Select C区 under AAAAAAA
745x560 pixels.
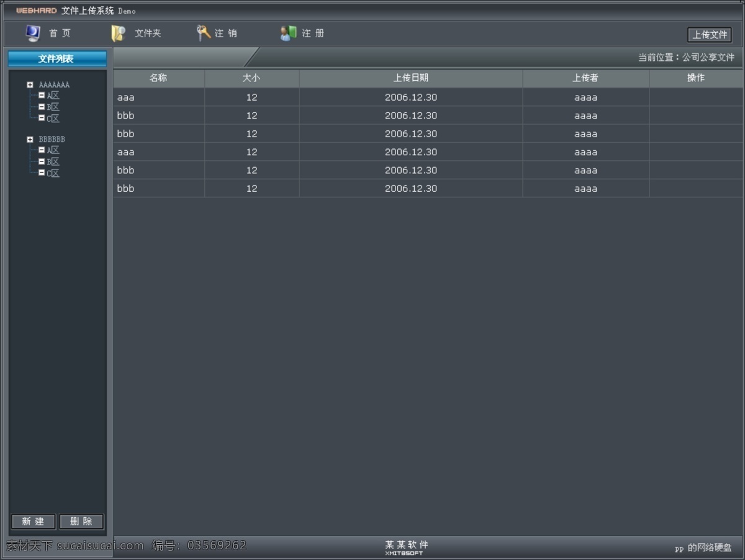coord(53,119)
